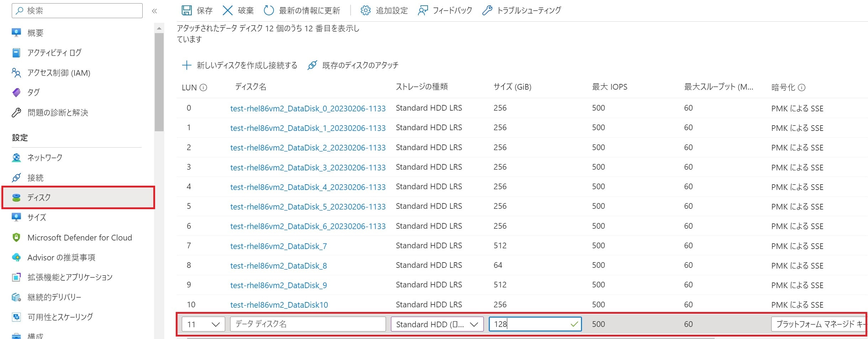868x339 pixels.
Task: Click the 最大 IOPS column header
Action: click(609, 87)
